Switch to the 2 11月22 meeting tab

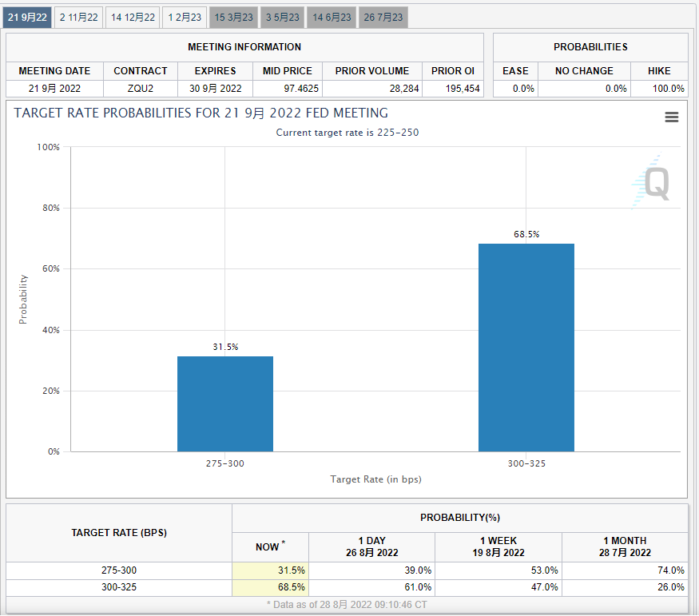[79, 17]
